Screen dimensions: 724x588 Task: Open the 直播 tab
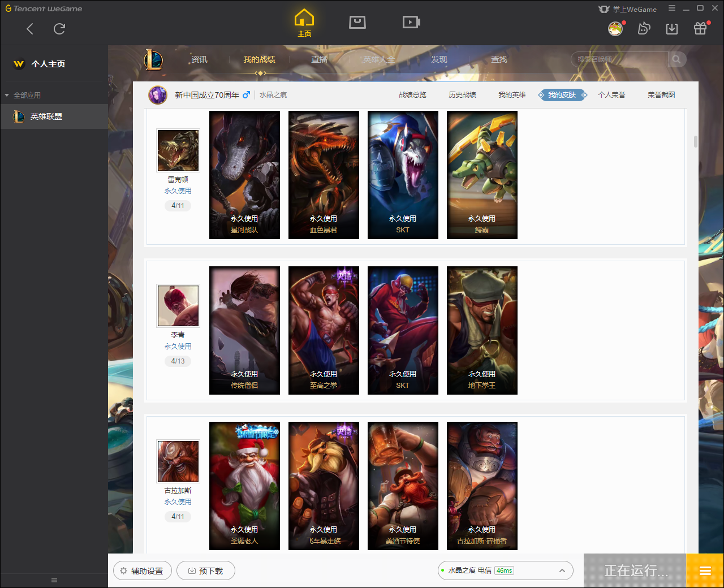pyautogui.click(x=320, y=59)
